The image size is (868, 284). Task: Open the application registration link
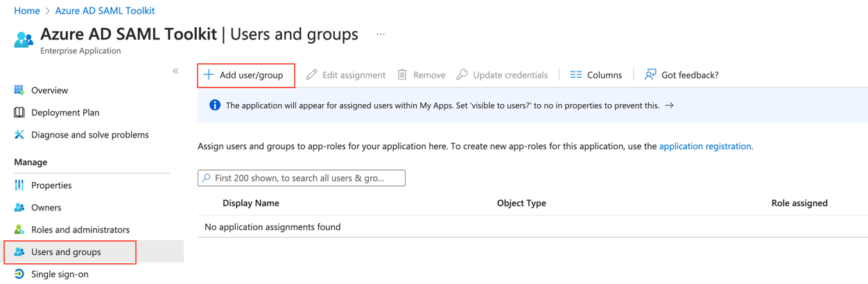(704, 147)
